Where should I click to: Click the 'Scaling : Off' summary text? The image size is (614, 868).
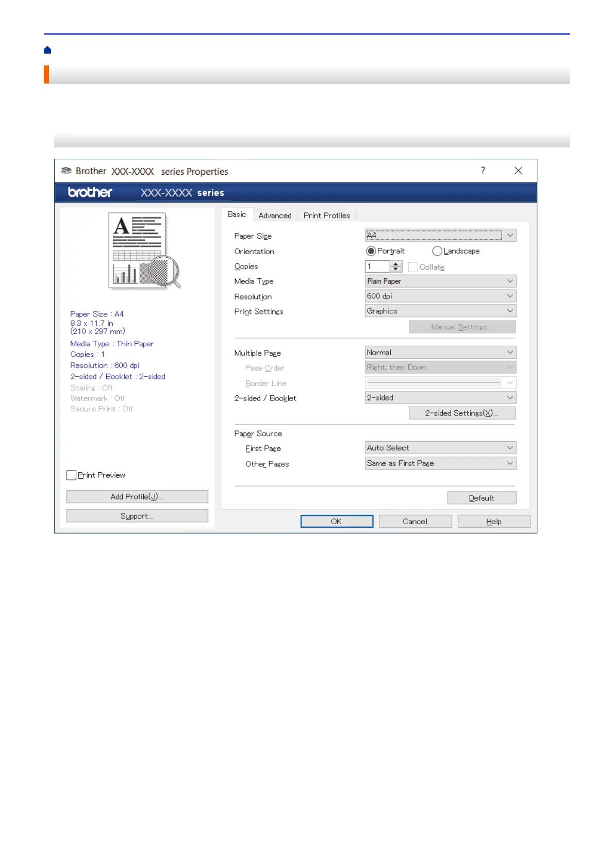91,388
